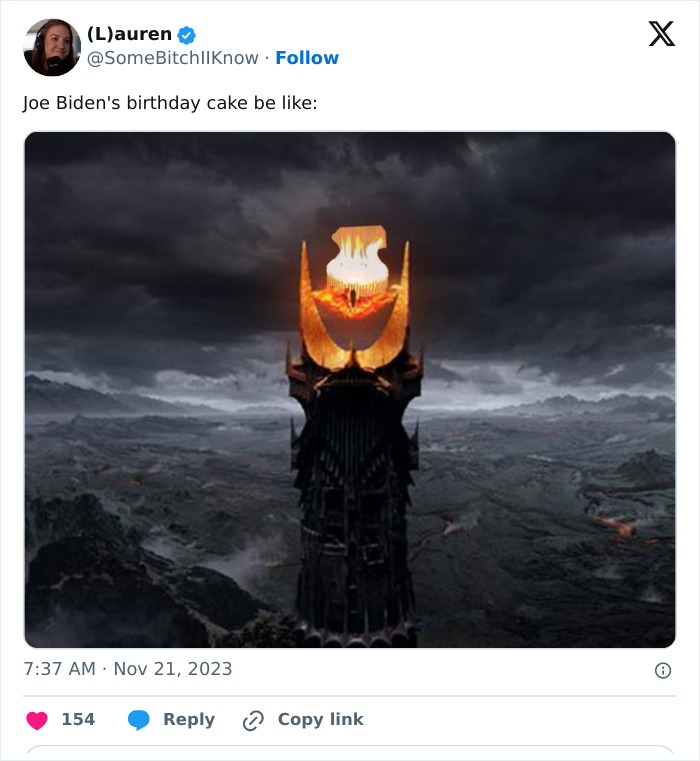
Task: Like the tweet with the heart icon
Action: pos(36,720)
